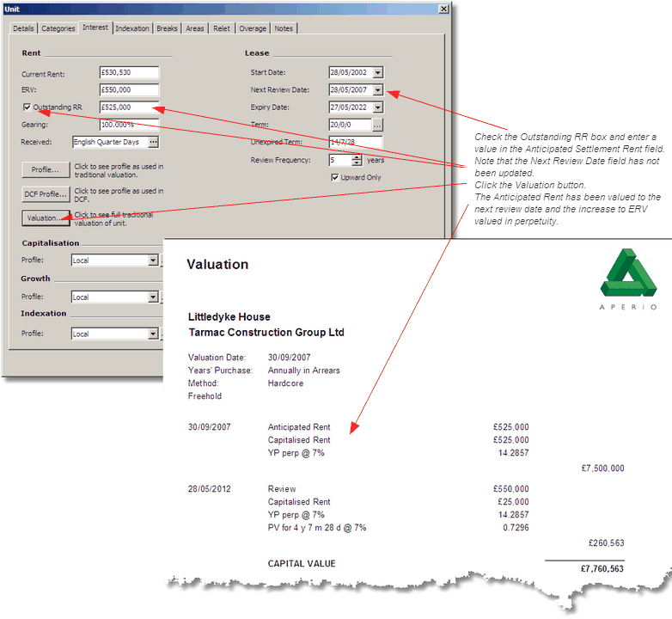Click the 28/05/2012 review date
This screenshot has height=619, width=672.
click(x=209, y=488)
